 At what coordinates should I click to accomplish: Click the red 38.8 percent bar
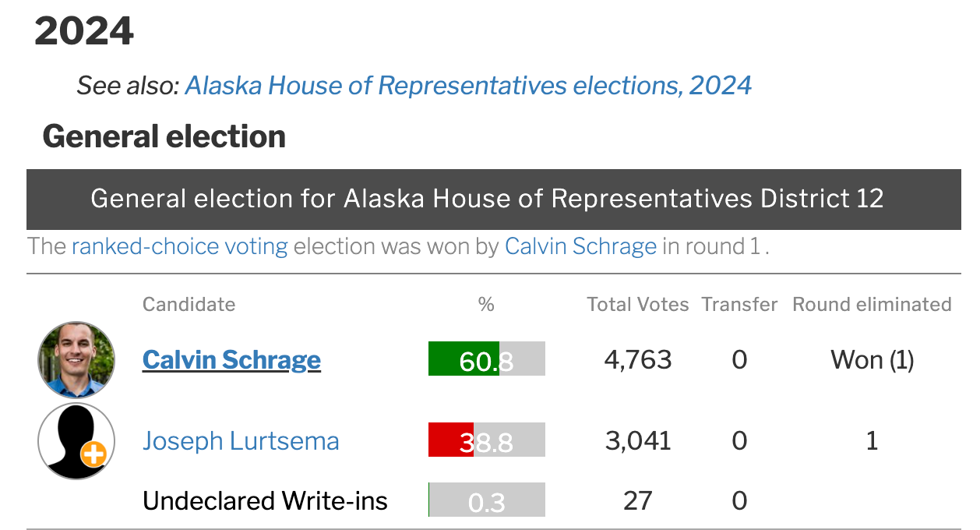(487, 440)
